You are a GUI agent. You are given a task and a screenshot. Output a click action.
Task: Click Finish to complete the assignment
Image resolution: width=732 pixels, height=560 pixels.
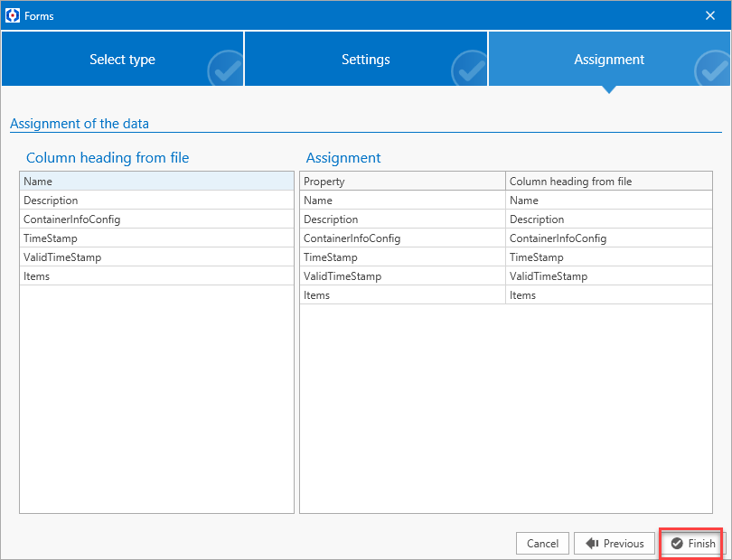point(692,543)
